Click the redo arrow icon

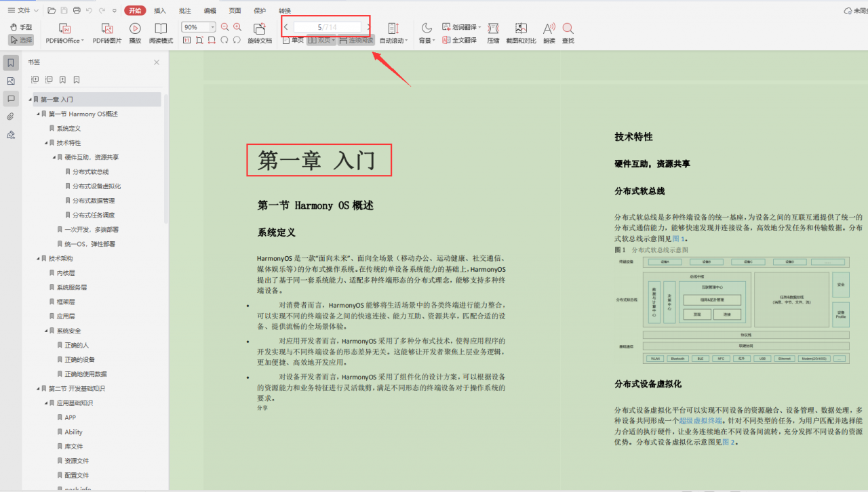tap(102, 10)
